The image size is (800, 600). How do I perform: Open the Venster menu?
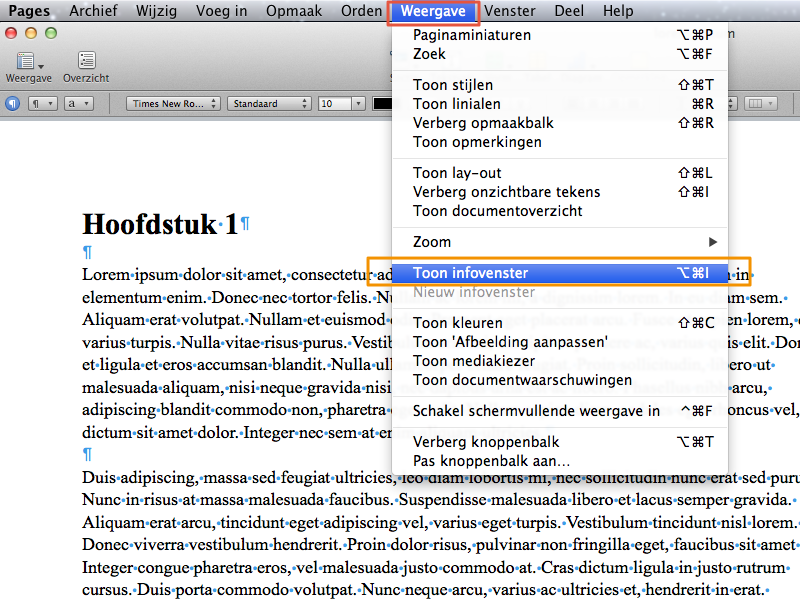(510, 11)
